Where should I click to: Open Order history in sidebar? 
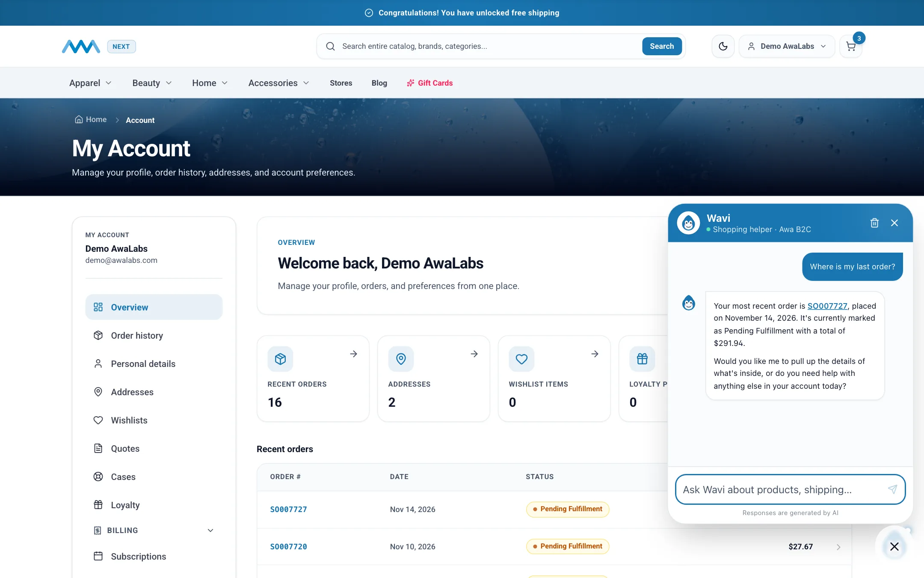point(154,335)
